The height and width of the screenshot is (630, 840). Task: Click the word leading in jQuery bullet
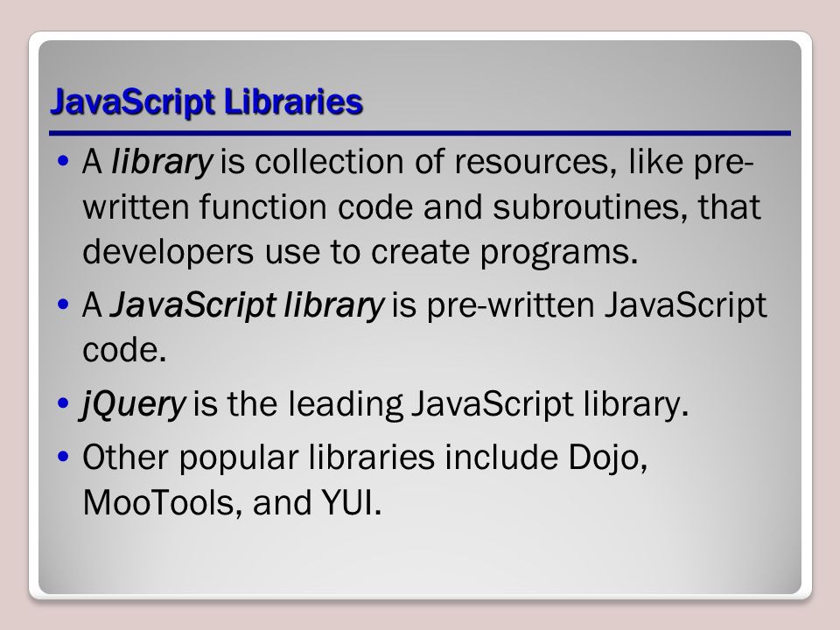click(x=346, y=404)
